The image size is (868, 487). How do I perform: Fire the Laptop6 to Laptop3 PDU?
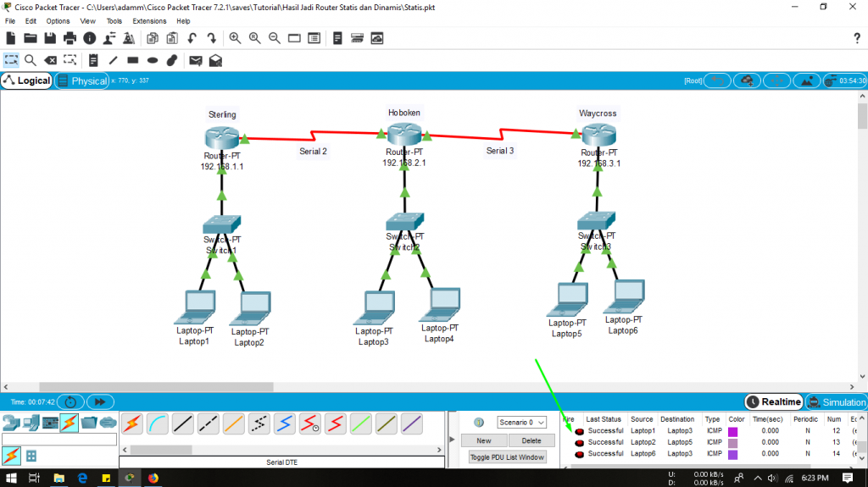coord(579,454)
